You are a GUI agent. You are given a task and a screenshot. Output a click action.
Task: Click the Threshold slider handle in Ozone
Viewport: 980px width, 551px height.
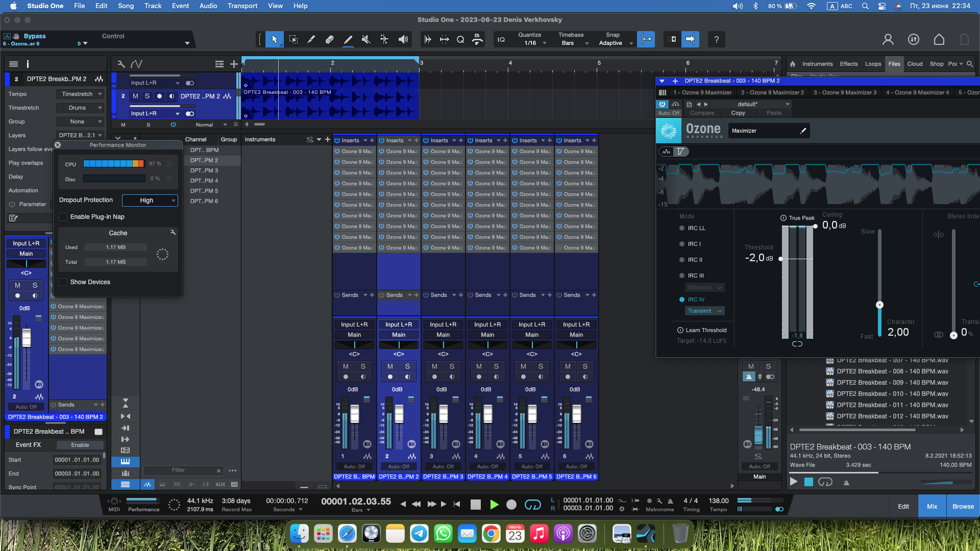point(780,259)
